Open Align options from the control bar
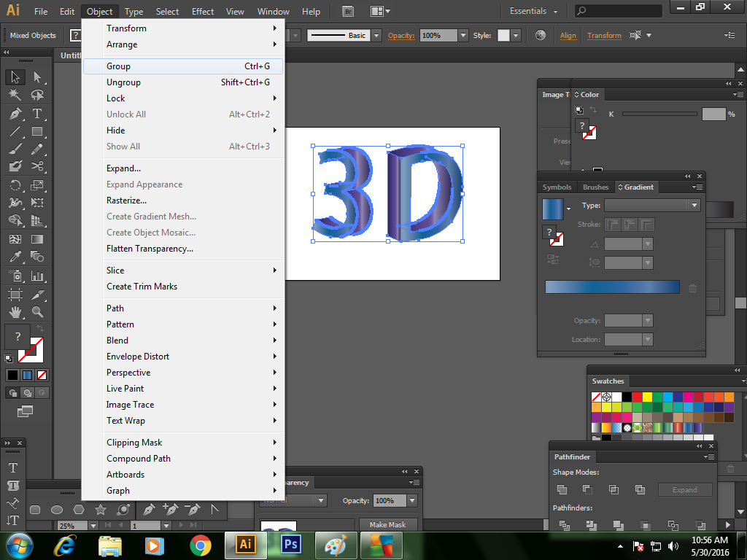 point(568,35)
